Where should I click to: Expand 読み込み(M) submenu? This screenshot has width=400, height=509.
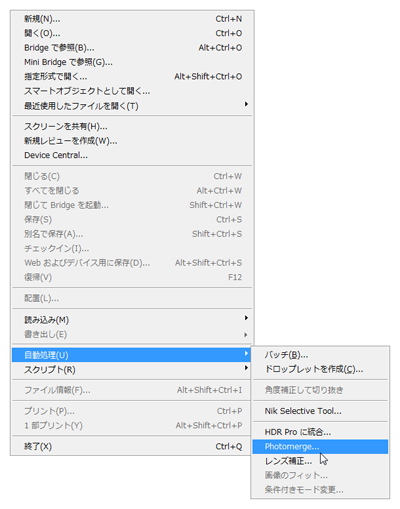(x=132, y=320)
